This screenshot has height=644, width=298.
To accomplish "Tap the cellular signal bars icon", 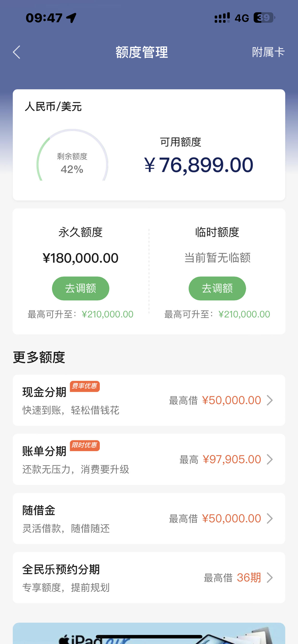I will [x=222, y=18].
